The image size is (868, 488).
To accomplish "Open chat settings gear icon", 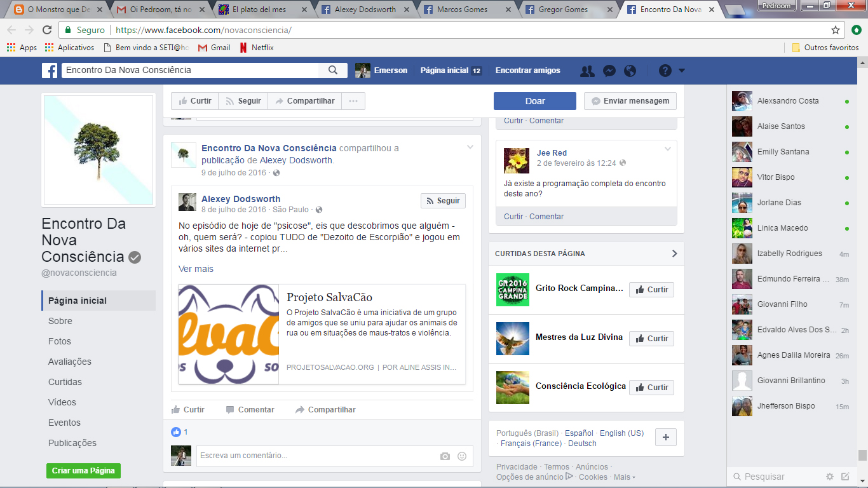I will pyautogui.click(x=829, y=477).
